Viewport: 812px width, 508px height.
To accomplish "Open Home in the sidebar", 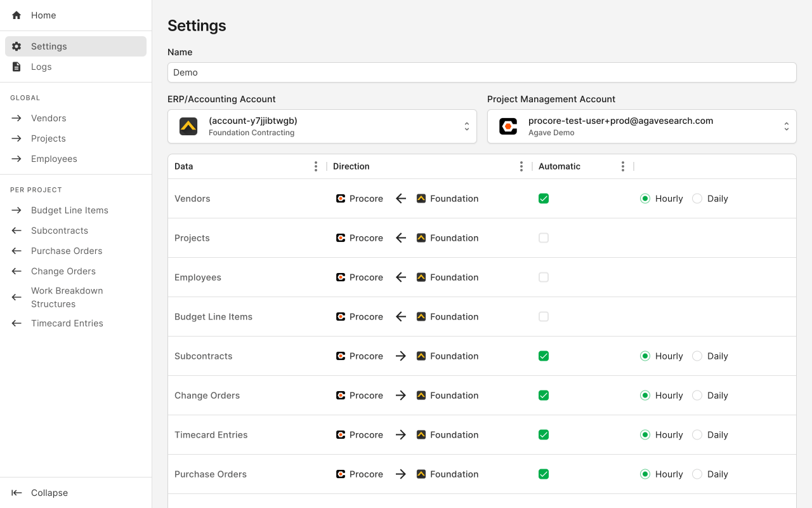I will click(76, 15).
